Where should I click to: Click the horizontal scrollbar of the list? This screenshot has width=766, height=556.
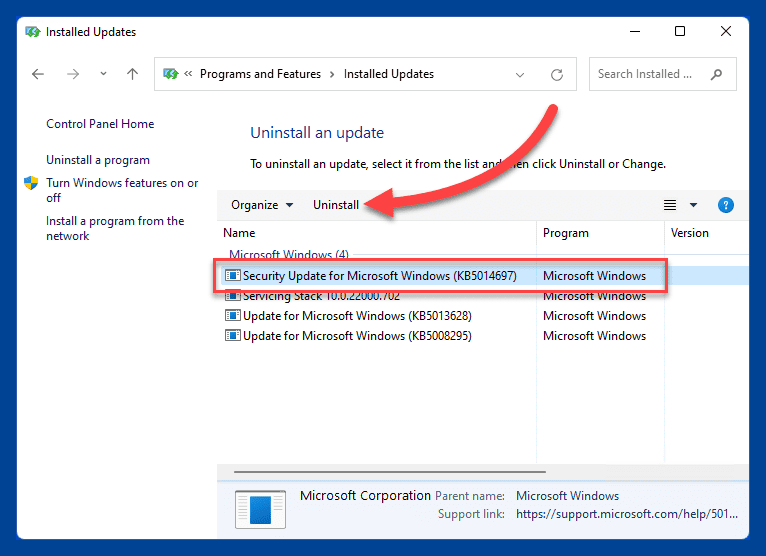tap(390, 472)
